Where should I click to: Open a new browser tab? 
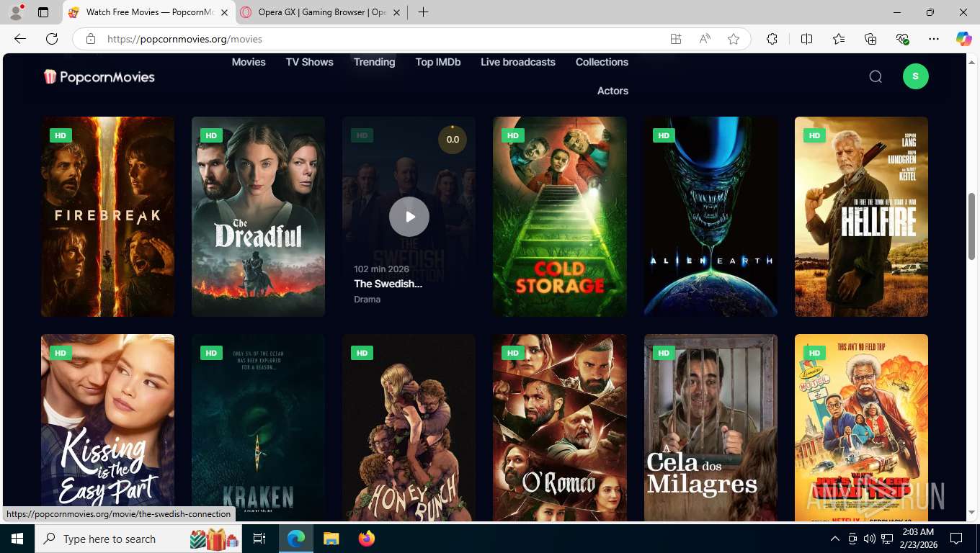coord(423,12)
